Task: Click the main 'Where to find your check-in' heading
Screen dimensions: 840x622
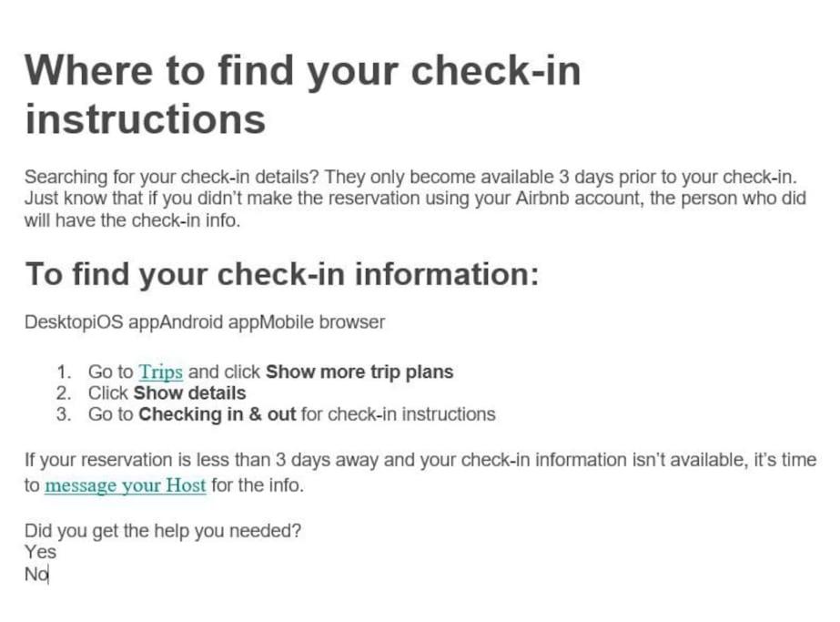Action: click(303, 95)
